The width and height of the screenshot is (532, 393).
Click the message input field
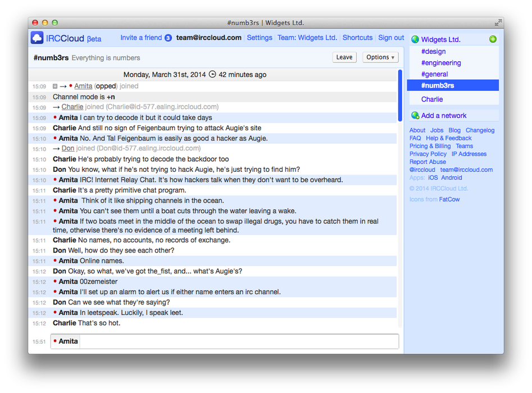pyautogui.click(x=239, y=341)
